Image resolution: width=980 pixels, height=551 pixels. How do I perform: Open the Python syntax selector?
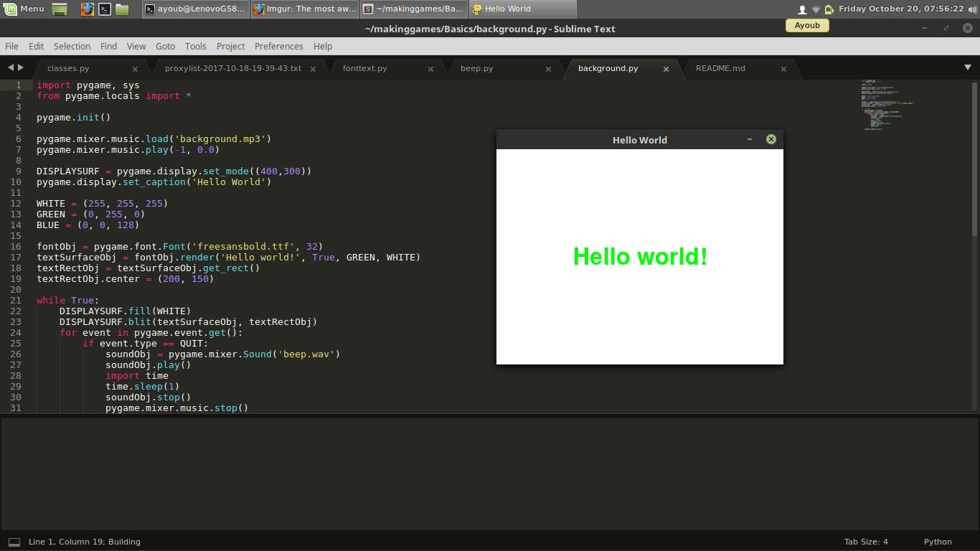click(938, 542)
